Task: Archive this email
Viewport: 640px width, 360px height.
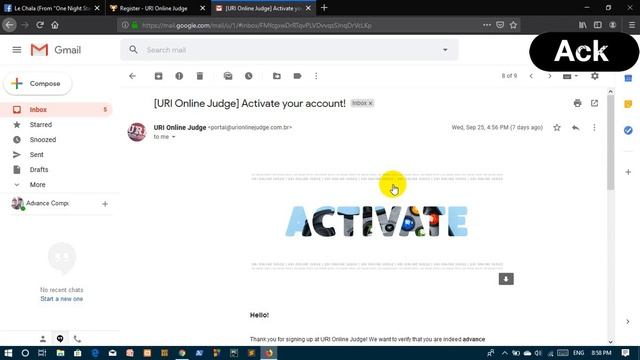Action: 158,76
